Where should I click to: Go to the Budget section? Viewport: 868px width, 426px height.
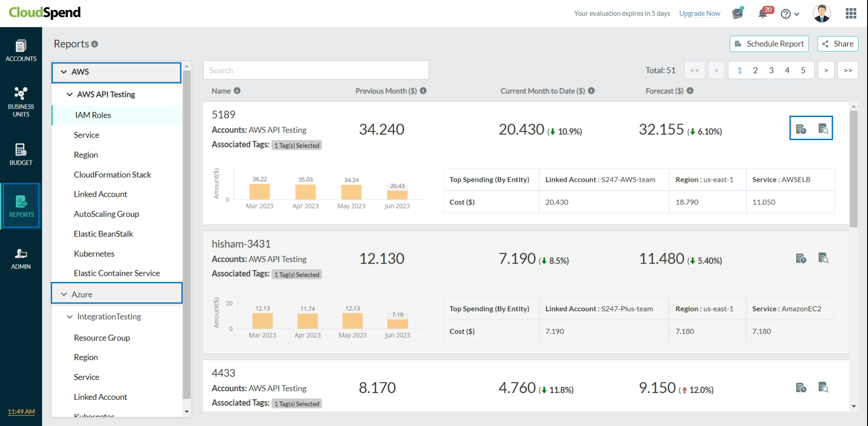tap(21, 154)
